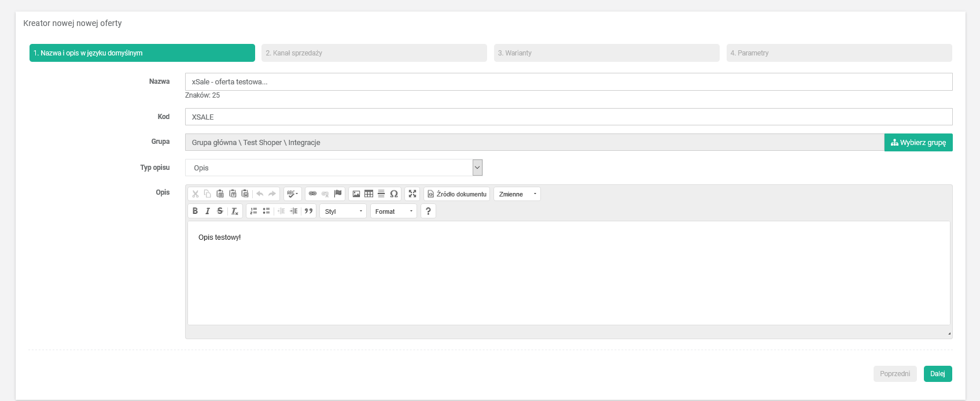Open the Typ opisu dropdown
Image resolution: width=980 pixels, height=401 pixels.
(333, 168)
